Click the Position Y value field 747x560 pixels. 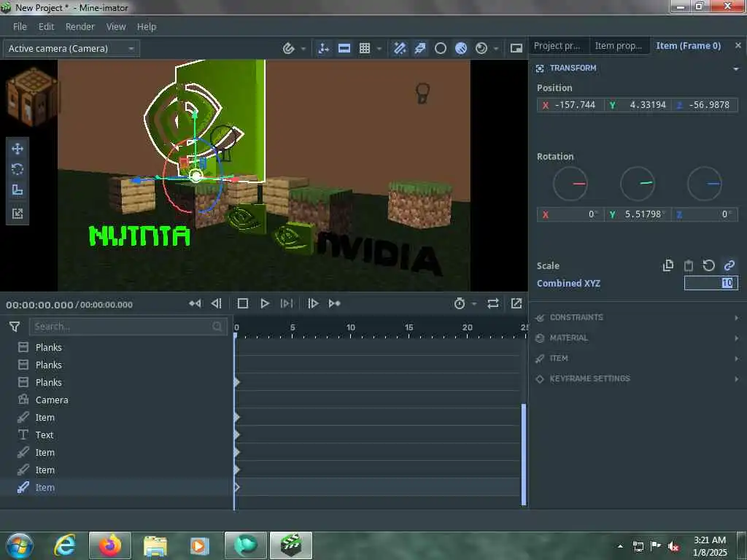tap(638, 105)
